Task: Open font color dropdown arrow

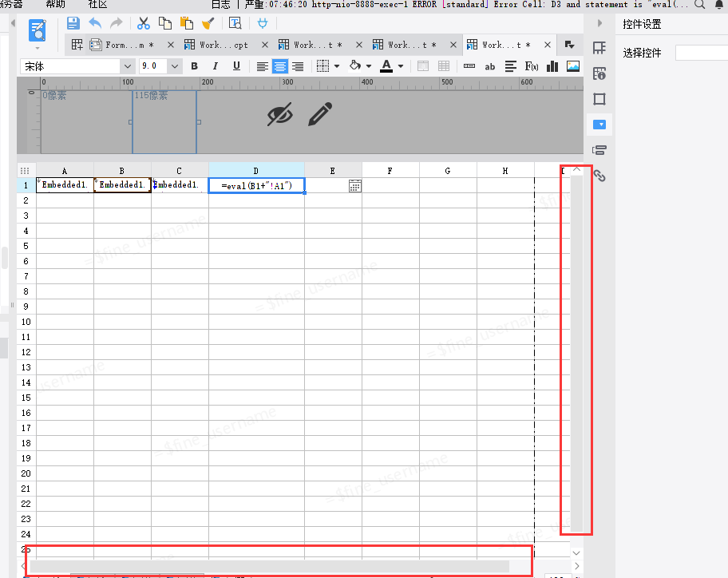Action: point(401,66)
